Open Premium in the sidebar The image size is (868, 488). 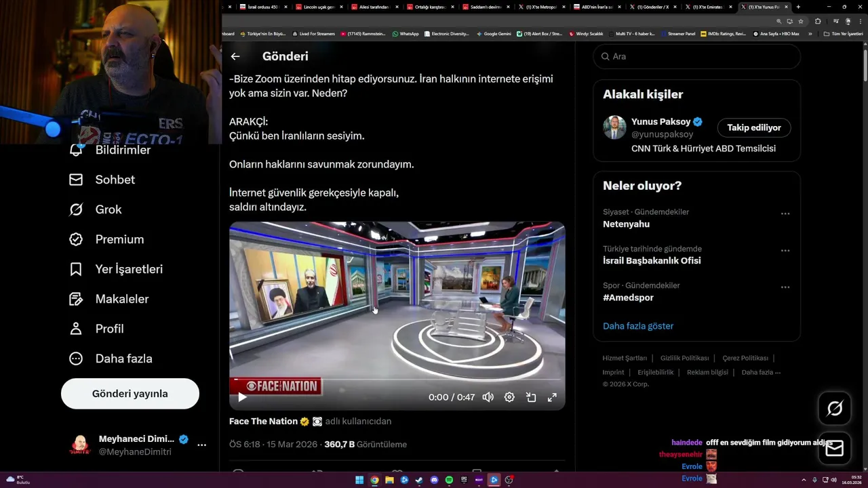tap(107, 239)
